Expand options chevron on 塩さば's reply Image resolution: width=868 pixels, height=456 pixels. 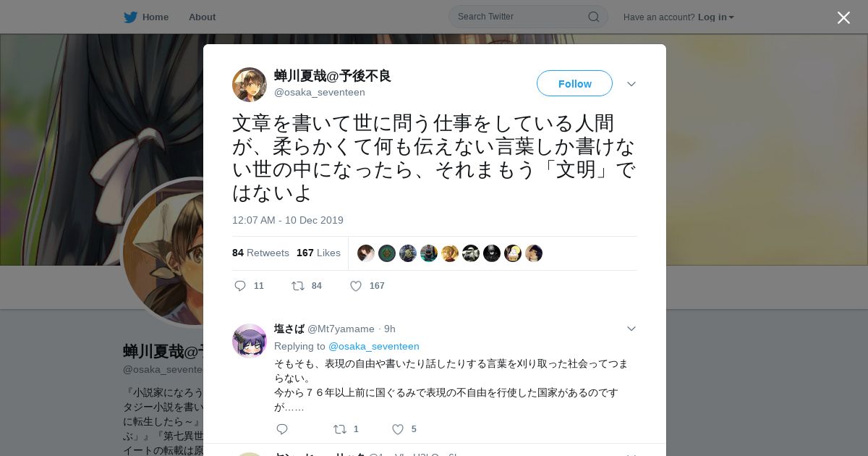(x=631, y=329)
